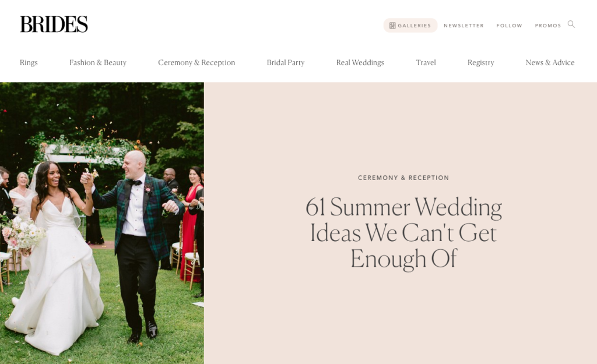Click the Ceremony & Reception category label
Screen dimensions: 597x364
tap(403, 178)
